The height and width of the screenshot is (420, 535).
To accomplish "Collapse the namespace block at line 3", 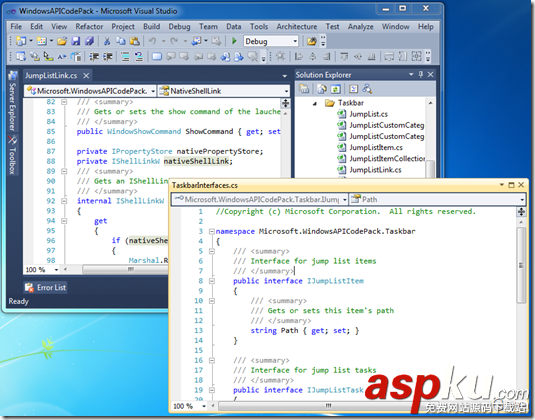I will point(212,231).
